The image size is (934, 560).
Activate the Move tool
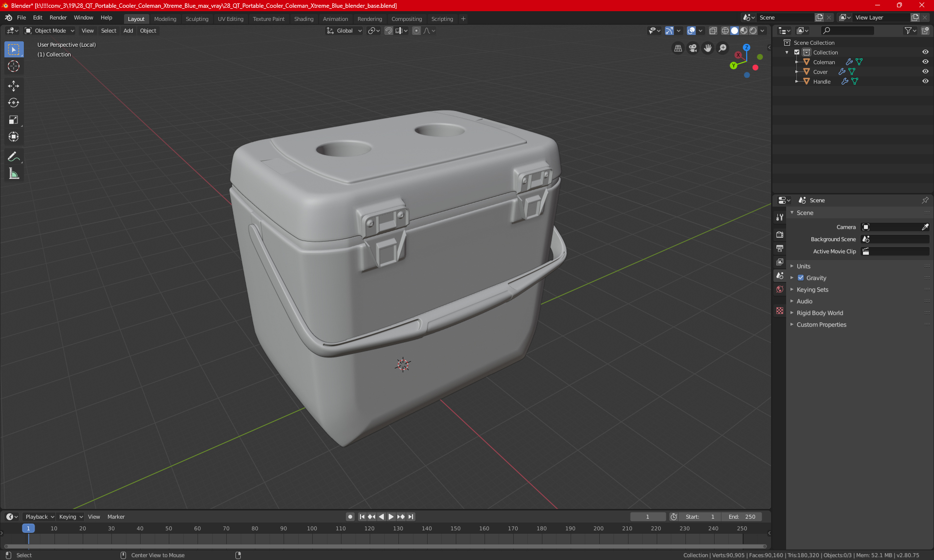click(14, 86)
